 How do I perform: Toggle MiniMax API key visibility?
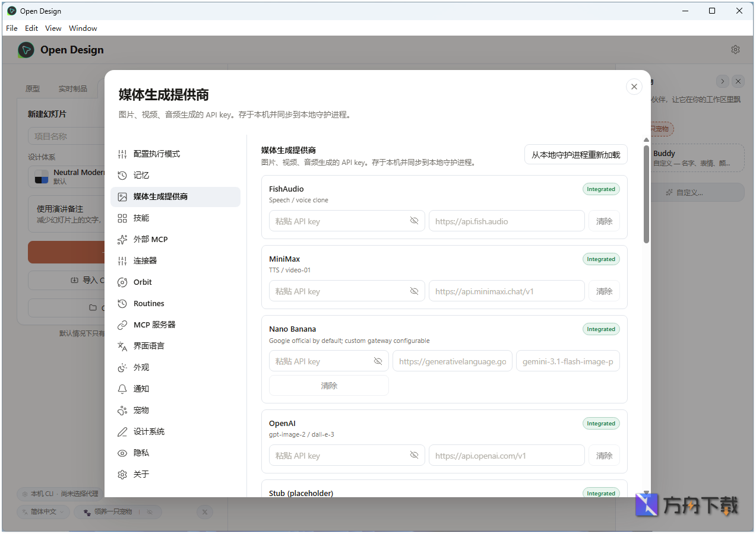coord(414,291)
